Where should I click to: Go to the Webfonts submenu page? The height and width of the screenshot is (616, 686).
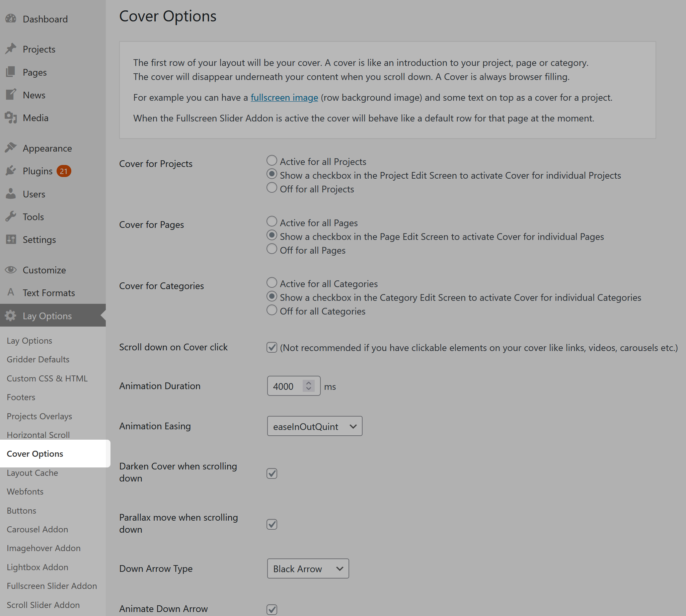(25, 492)
